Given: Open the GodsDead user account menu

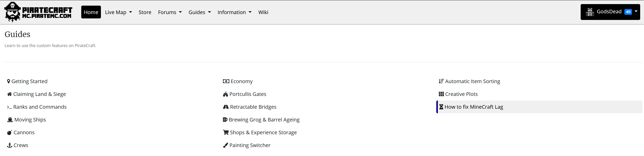Looking at the screenshot, I should 610,12.
